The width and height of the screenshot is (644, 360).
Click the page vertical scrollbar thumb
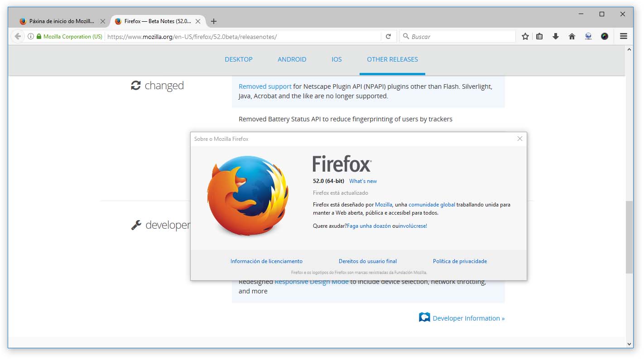pyautogui.click(x=629, y=237)
